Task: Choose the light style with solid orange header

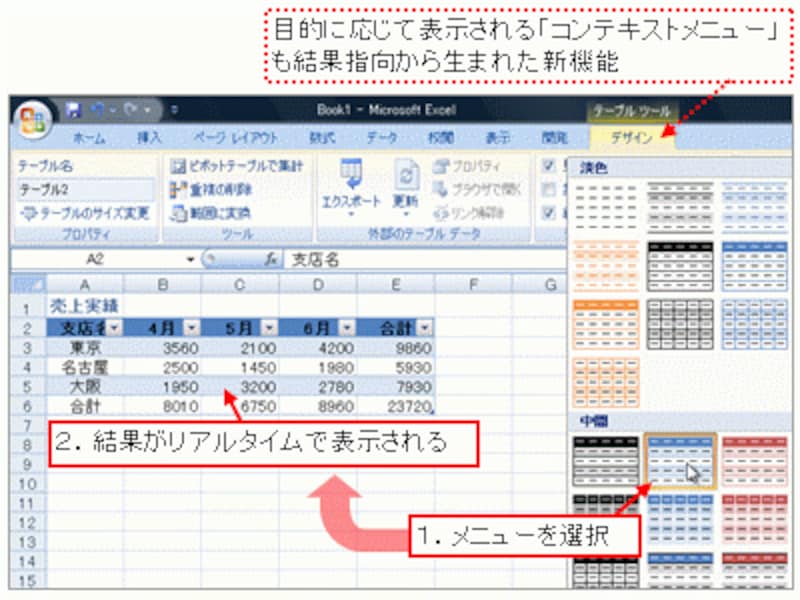Action: pos(606,324)
